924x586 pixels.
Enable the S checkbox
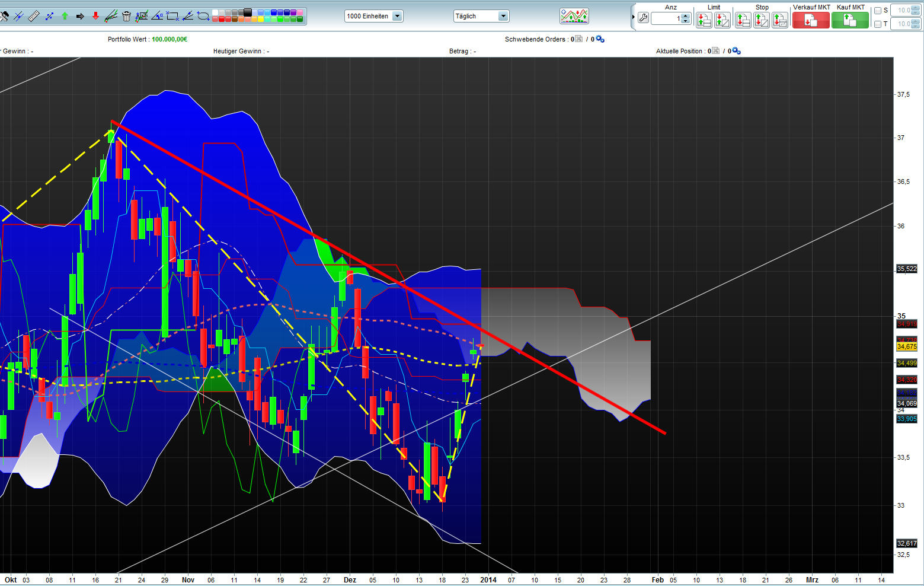(x=878, y=11)
